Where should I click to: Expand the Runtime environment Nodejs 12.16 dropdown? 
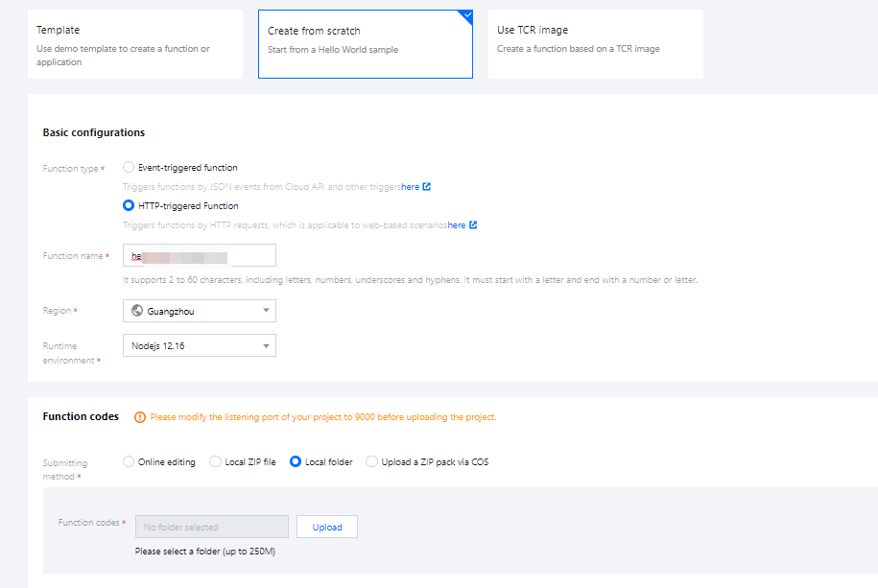coord(200,345)
